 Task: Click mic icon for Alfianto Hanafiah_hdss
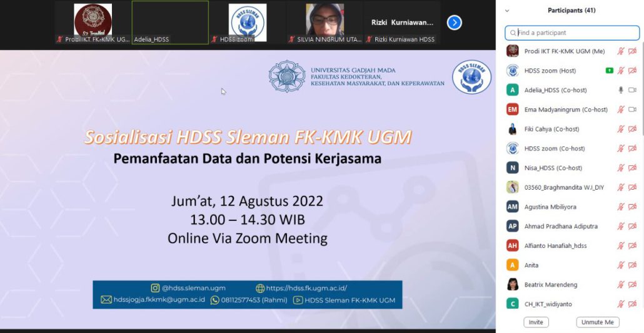(621, 246)
